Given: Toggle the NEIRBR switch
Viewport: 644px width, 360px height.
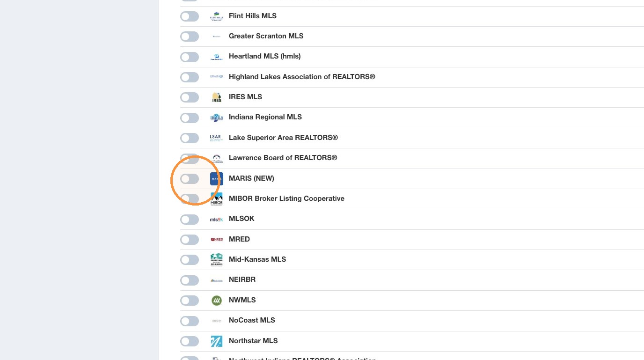Looking at the screenshot, I should [x=190, y=280].
